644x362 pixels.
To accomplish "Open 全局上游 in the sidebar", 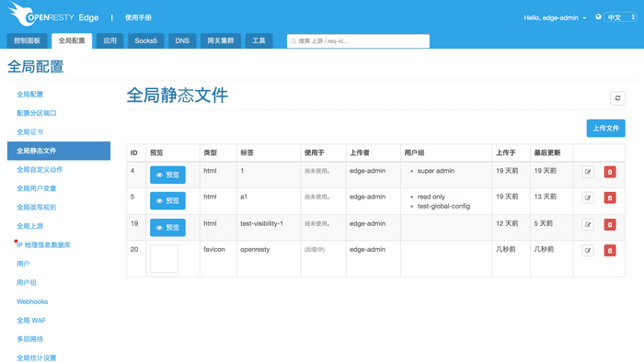I will pyautogui.click(x=29, y=226).
